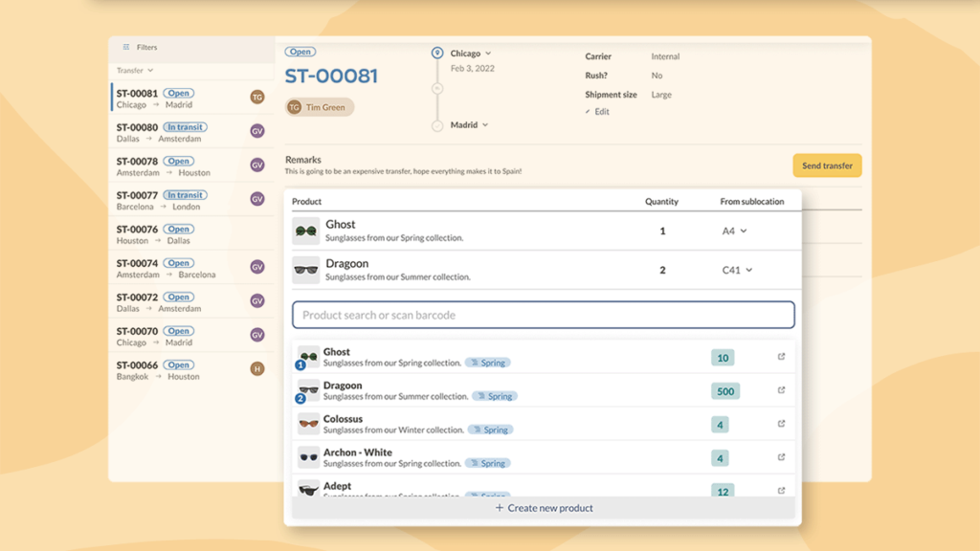Click Archon - White thumbnail in results
This screenshot has width=980, height=551.
pos(308,457)
